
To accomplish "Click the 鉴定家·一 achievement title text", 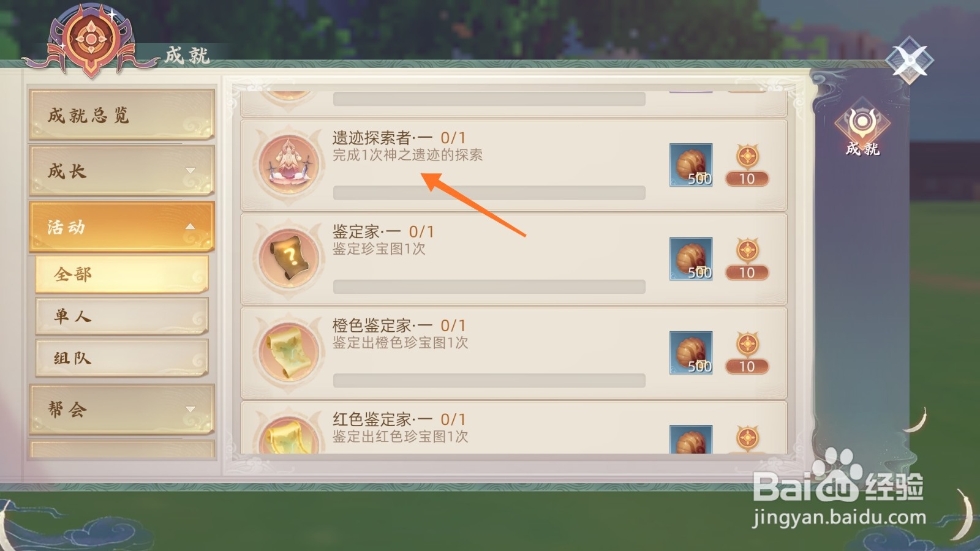I will 366,231.
